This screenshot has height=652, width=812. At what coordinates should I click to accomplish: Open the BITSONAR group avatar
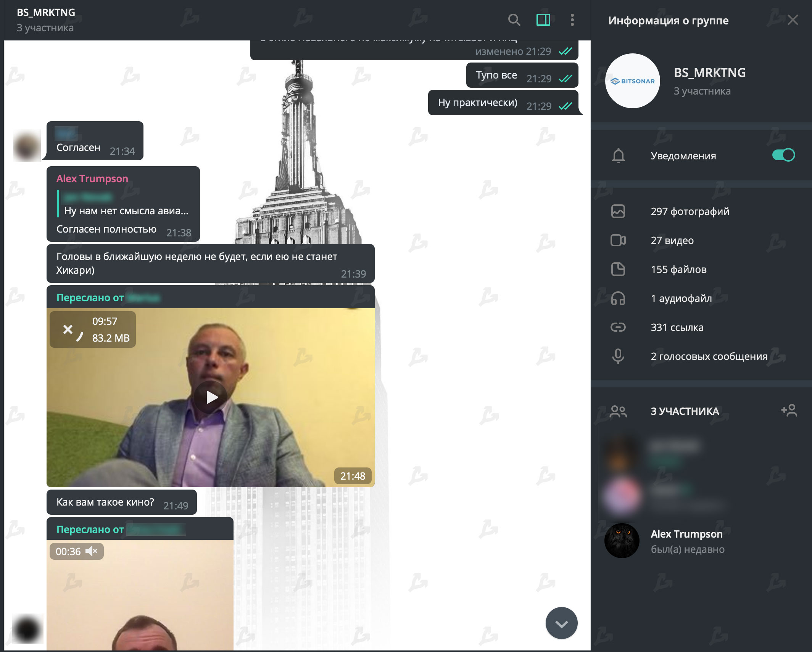[x=632, y=81]
